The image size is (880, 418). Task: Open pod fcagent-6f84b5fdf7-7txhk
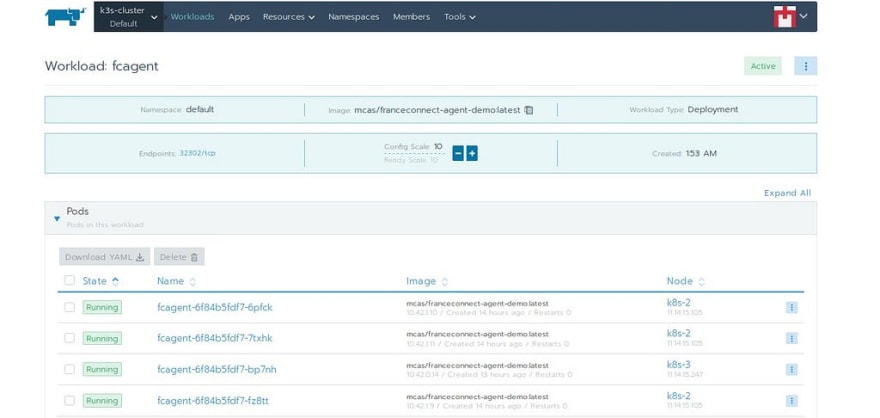point(215,338)
